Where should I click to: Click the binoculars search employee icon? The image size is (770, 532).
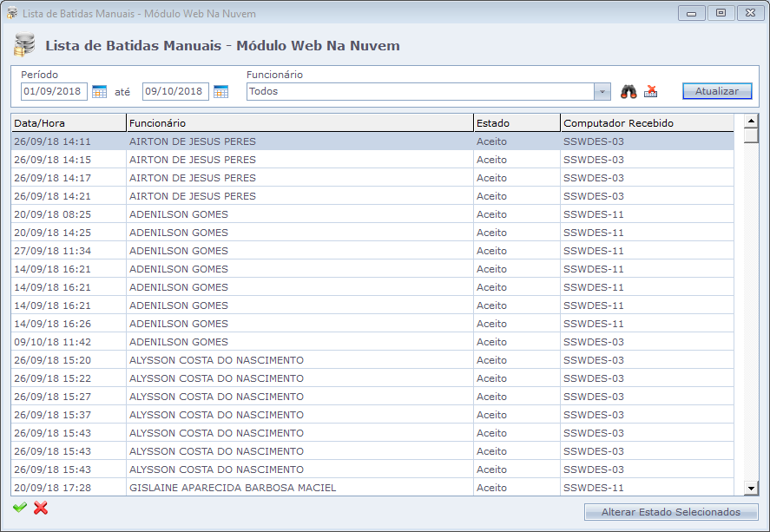point(629,91)
